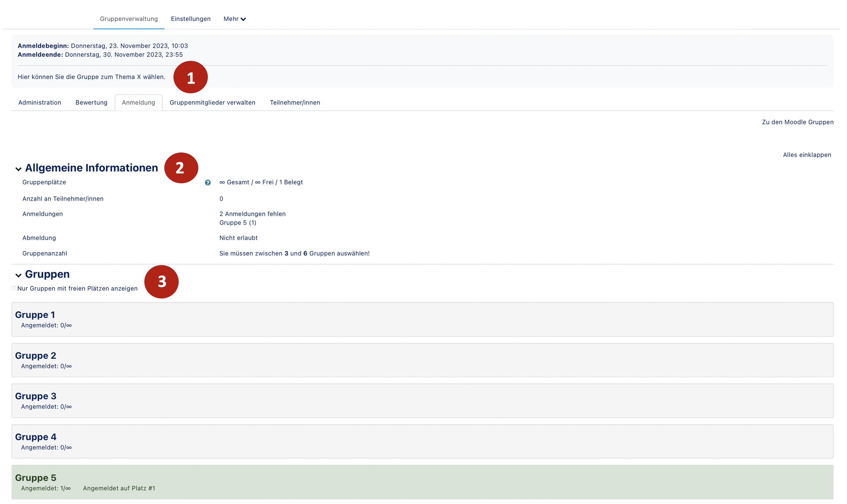
Task: Click Hier können Sie die Gruppe description text
Action: pos(91,77)
